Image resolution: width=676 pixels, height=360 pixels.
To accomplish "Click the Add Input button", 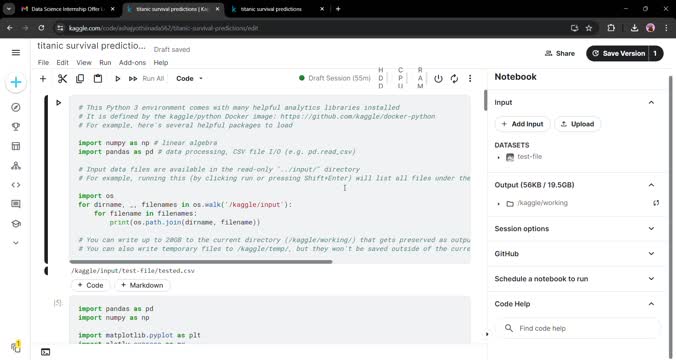I will pos(522,124).
